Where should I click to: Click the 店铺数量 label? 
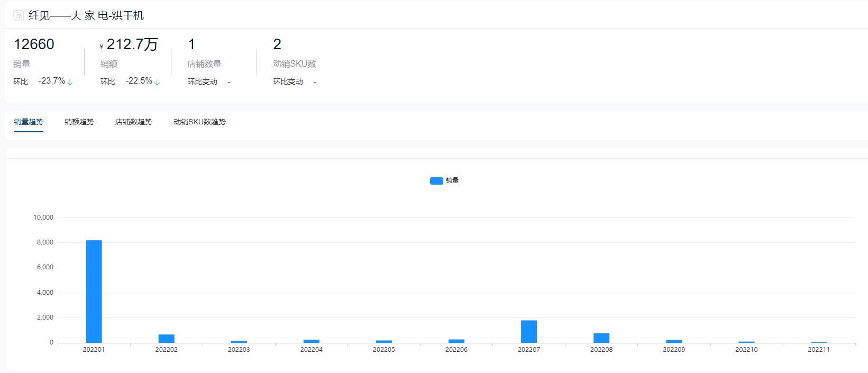pyautogui.click(x=204, y=64)
